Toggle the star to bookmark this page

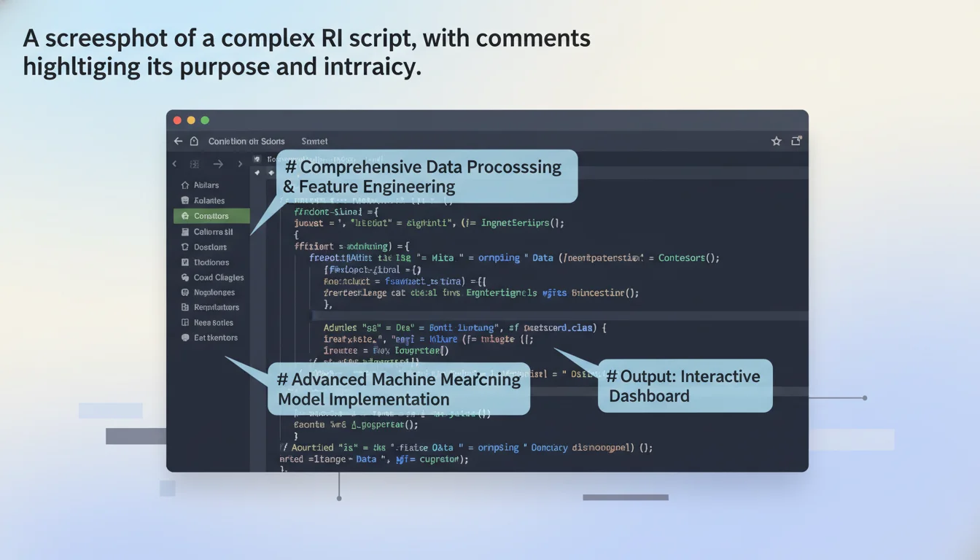(x=776, y=140)
